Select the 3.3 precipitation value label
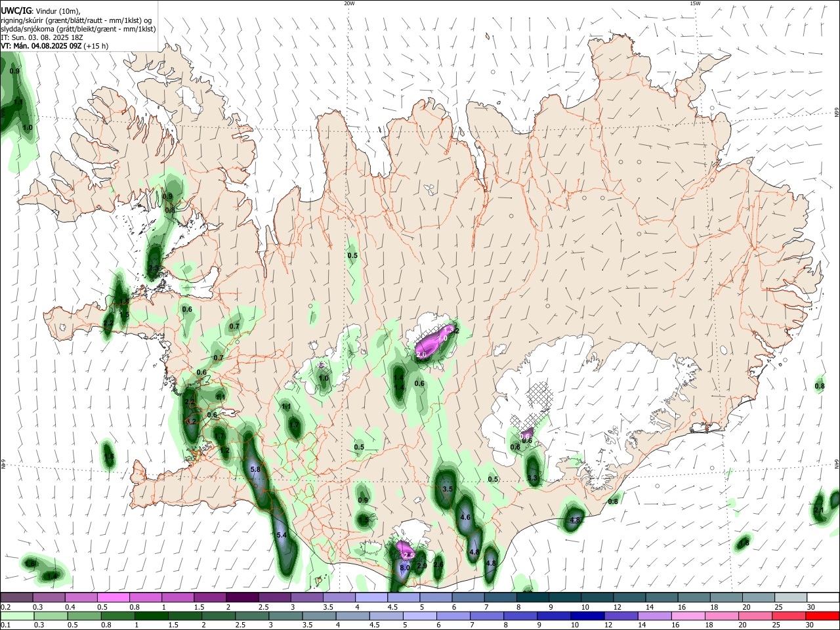The image size is (840, 630). pos(532,478)
